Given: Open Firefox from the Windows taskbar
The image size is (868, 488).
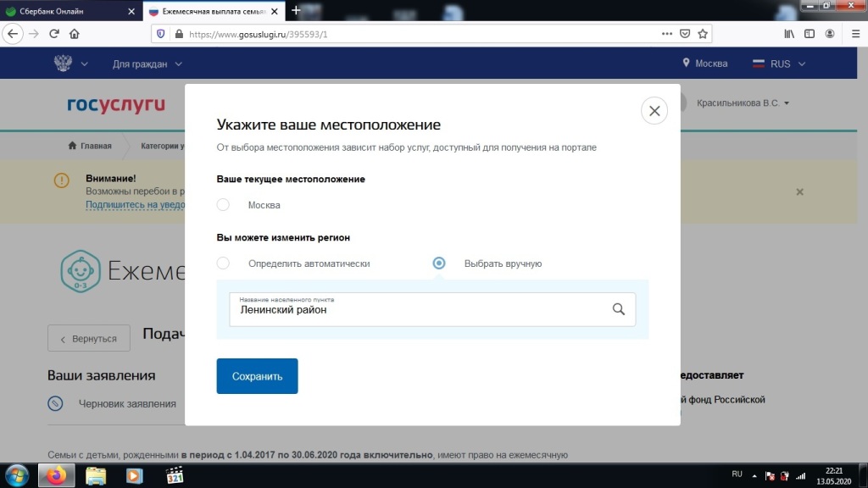Looking at the screenshot, I should click(x=56, y=475).
